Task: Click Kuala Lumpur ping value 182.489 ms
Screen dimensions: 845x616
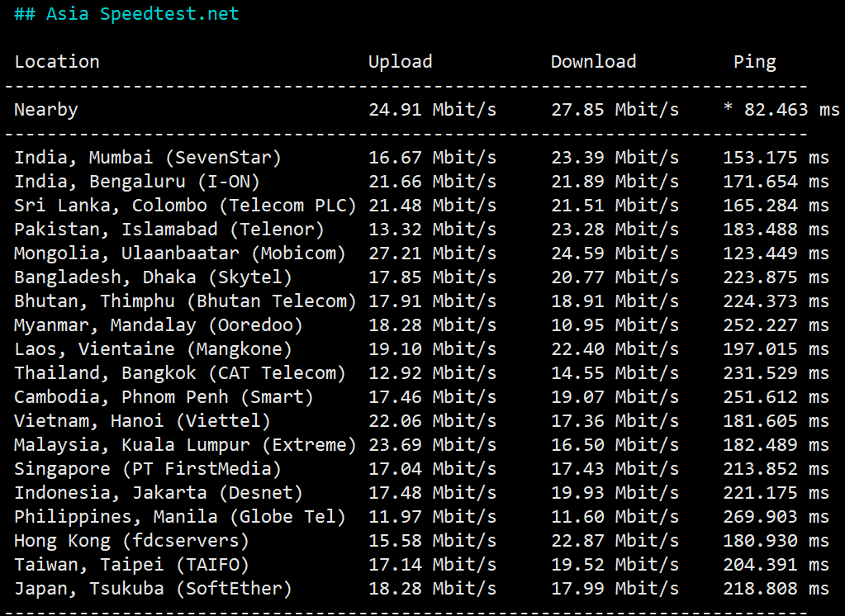Action: coord(776,445)
